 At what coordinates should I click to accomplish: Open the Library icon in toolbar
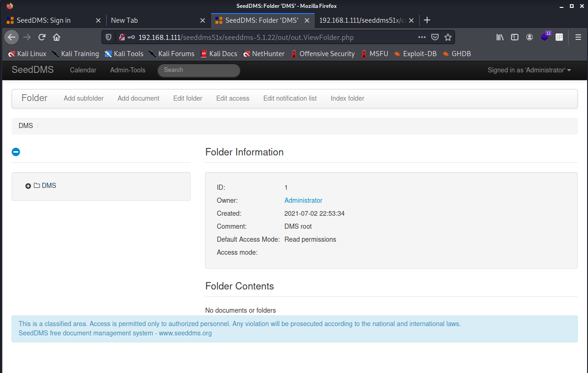point(500,37)
